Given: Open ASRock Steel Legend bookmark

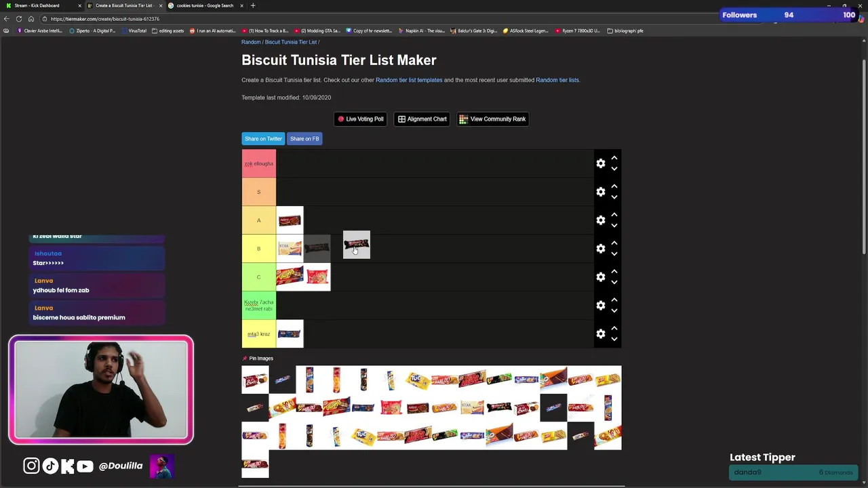Looking at the screenshot, I should (526, 30).
